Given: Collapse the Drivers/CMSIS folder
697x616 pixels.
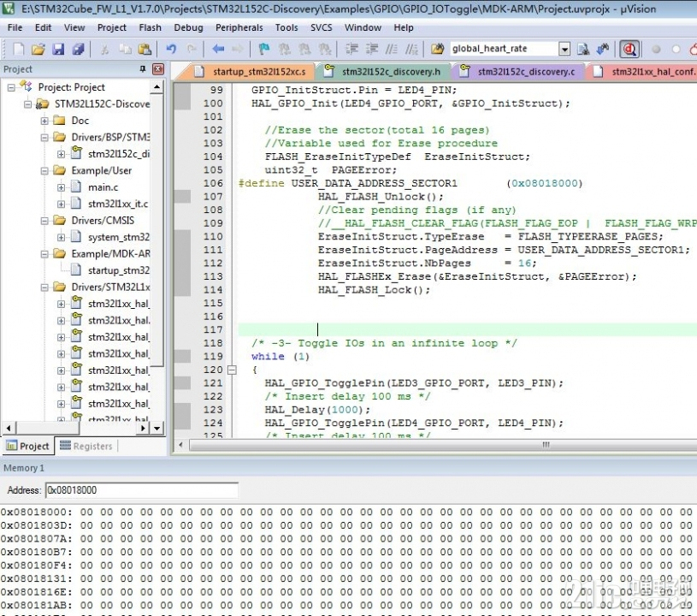Looking at the screenshot, I should coord(44,221).
